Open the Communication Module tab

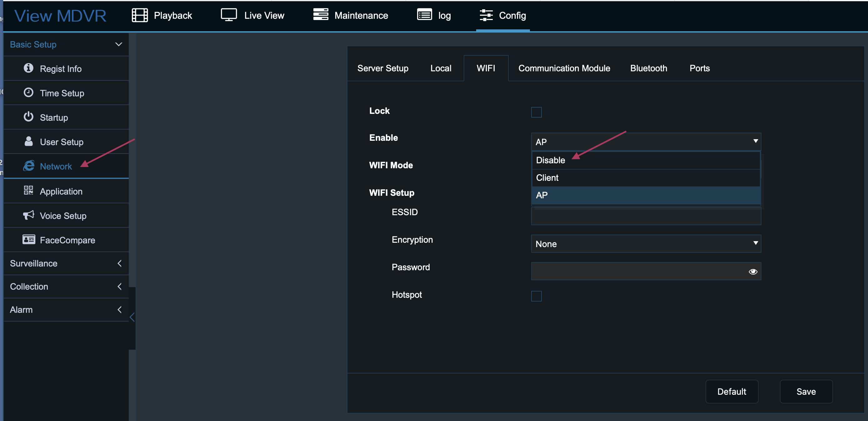point(564,68)
